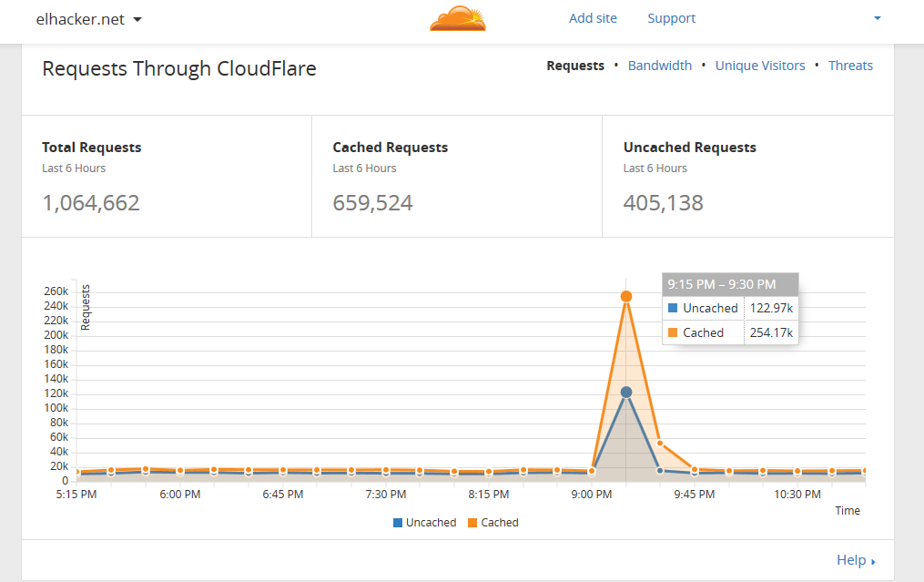The width and height of the screenshot is (924, 582).
Task: Click the Cached peak data point at 254k
Action: 626,297
